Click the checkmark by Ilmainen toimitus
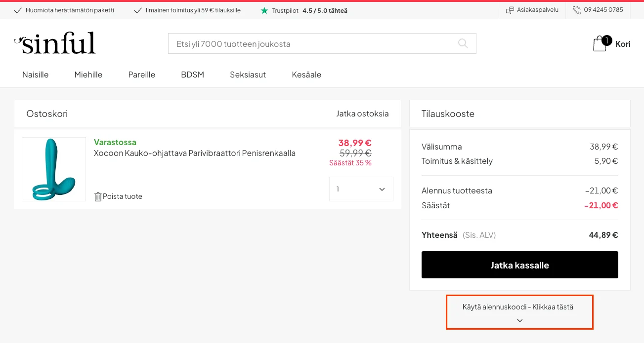644x343 pixels. coord(138,10)
